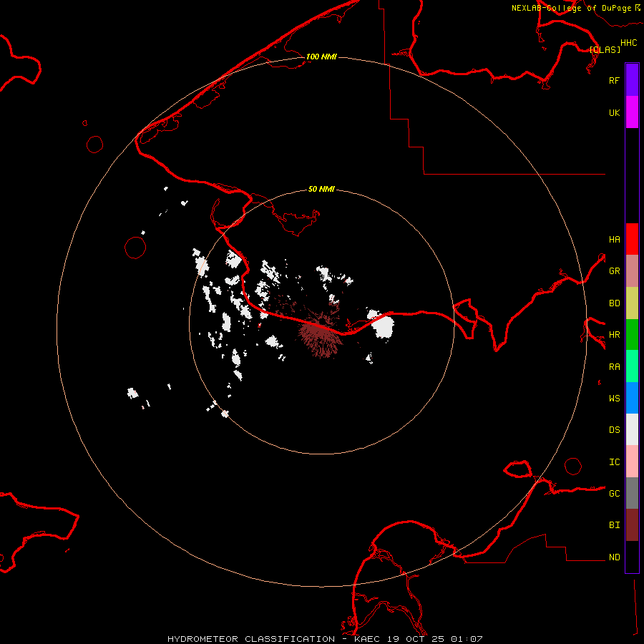Click the WS blue legend swatch

[632, 398]
